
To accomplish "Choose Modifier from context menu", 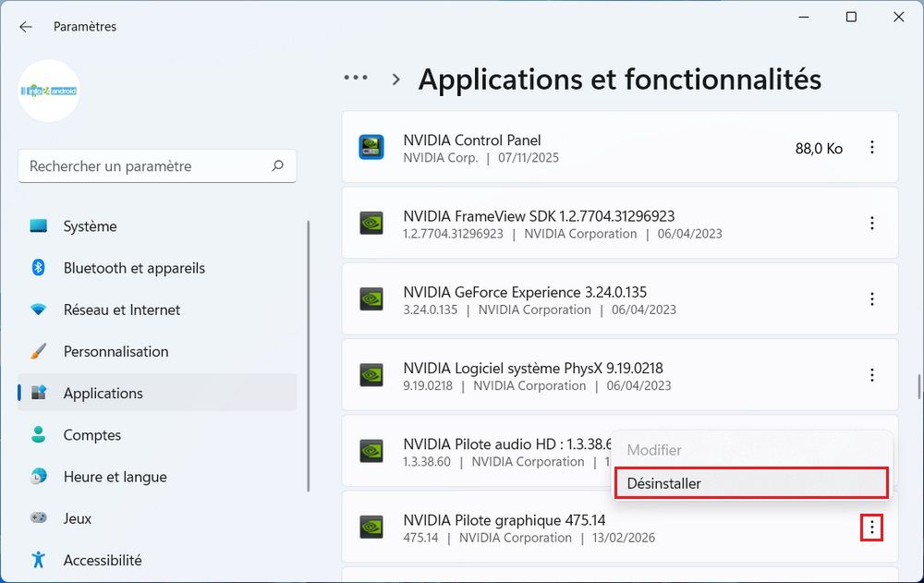I will [x=751, y=450].
